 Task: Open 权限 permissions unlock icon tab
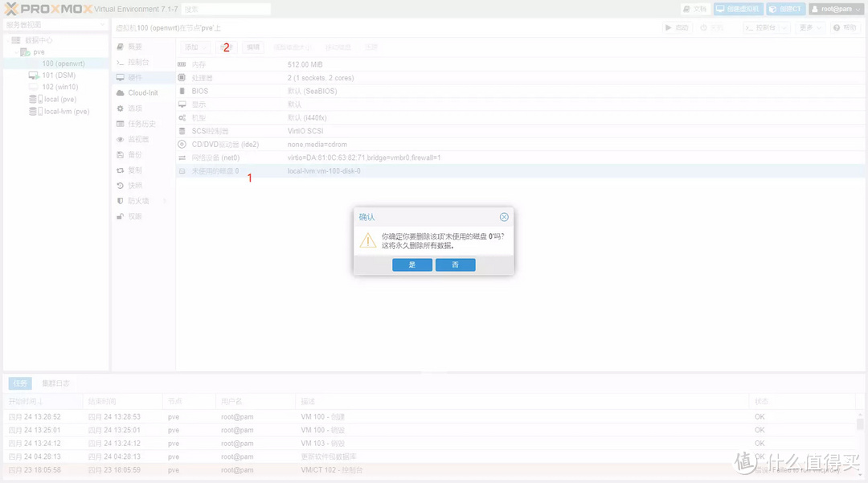pos(120,216)
